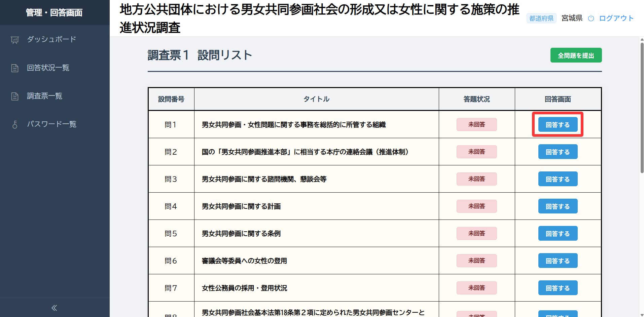Screen dimensions: 644x317
Task: Collapse the sidebar with double chevron
Action: point(55,308)
